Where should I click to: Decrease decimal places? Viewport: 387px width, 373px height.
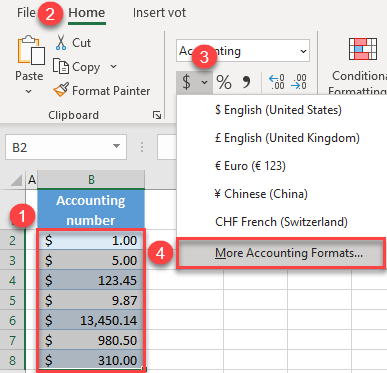tap(299, 82)
